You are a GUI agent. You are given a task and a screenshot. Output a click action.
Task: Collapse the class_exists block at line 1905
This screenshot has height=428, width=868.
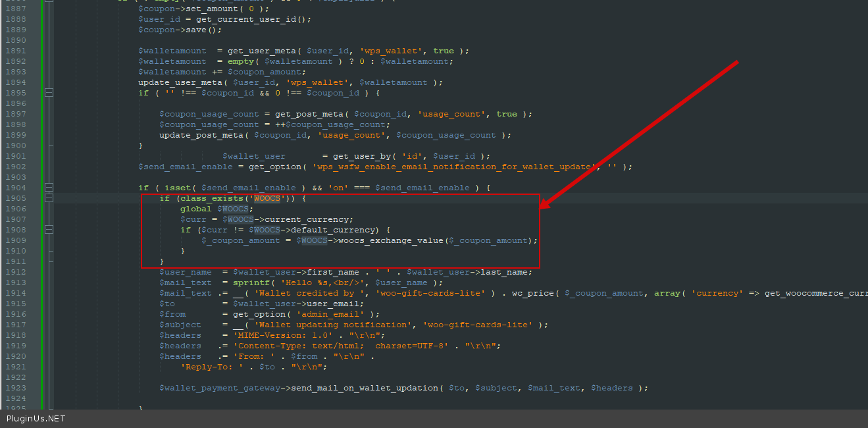pyautogui.click(x=49, y=198)
